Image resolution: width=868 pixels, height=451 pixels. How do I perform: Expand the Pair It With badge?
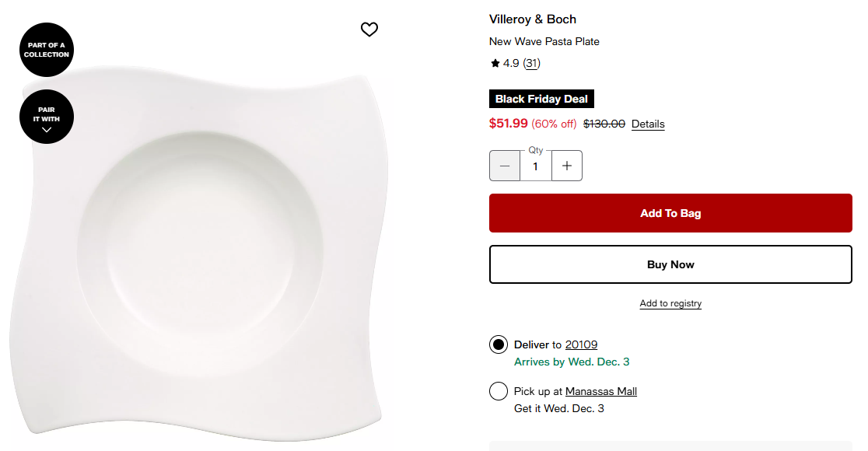[x=47, y=117]
